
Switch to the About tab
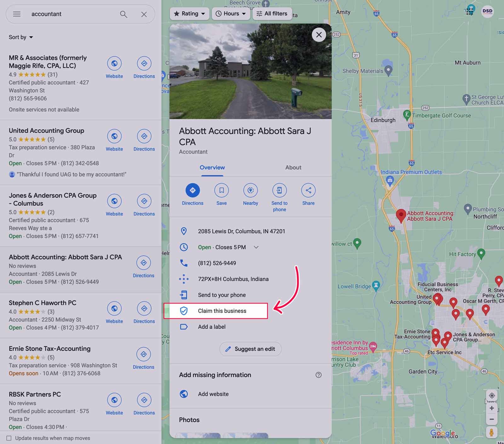click(293, 167)
